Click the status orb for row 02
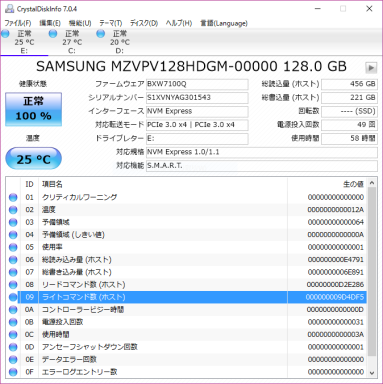Viewport: 383px width, 384px height. [x=13, y=210]
